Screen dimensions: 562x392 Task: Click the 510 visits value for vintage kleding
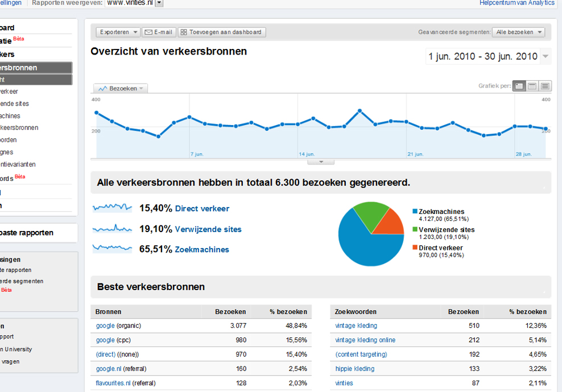(x=474, y=325)
